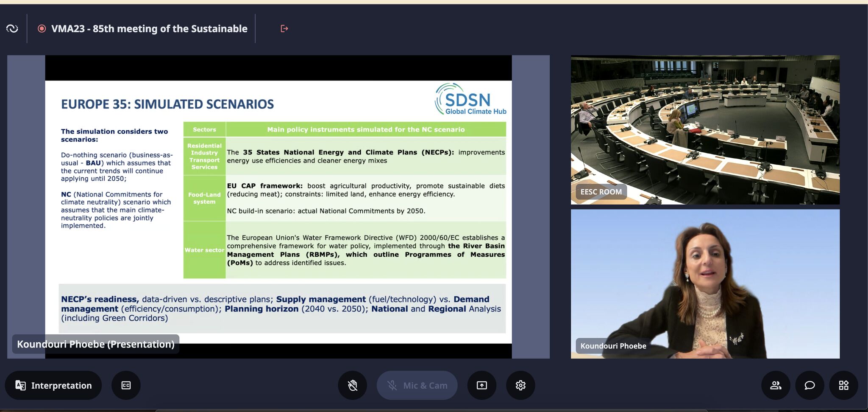Click the red recording indicator icon
Viewport: 868px width, 412px height.
[x=42, y=28]
